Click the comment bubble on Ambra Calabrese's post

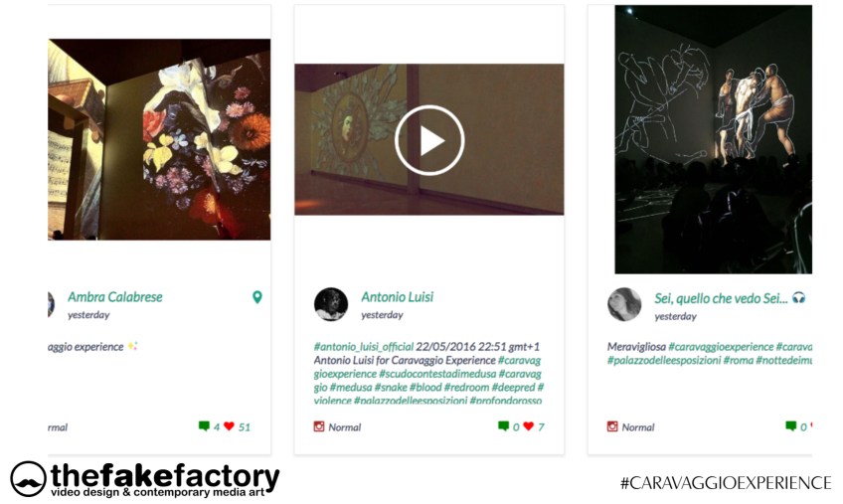coord(204,426)
